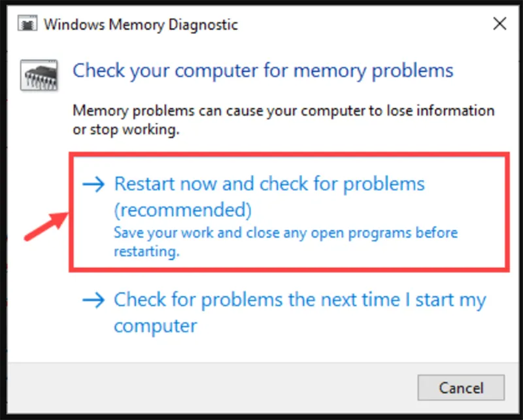The height and width of the screenshot is (420, 523).
Task: Click the "Windows Memory Diagnostic" title text
Action: click(141, 25)
